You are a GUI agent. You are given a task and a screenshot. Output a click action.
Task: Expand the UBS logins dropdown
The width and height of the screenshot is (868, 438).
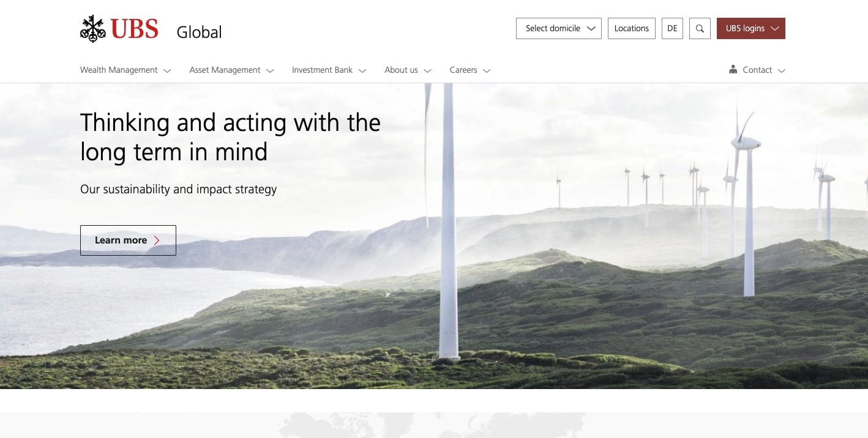[x=751, y=28]
